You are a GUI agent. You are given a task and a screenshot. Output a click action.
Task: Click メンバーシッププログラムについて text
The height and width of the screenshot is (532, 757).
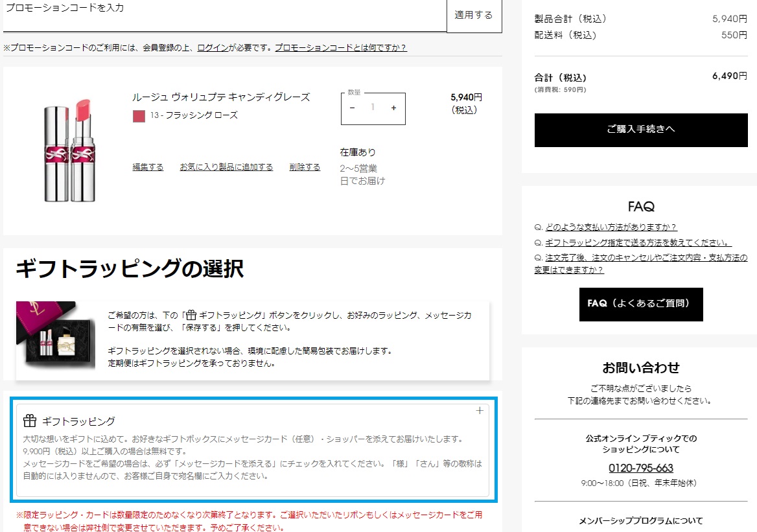[640, 521]
